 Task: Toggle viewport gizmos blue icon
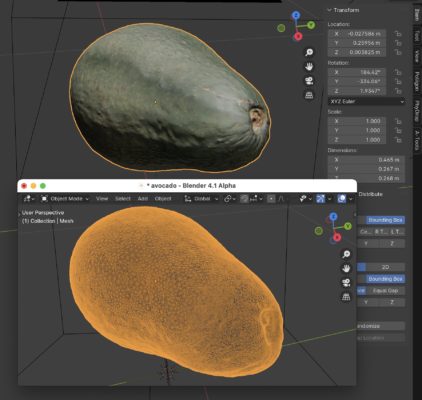[x=320, y=199]
